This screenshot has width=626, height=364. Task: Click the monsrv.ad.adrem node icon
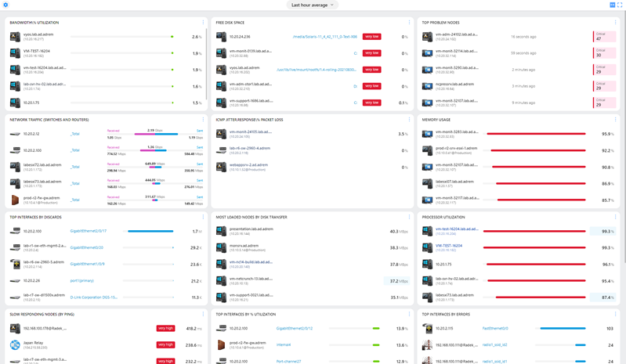click(x=221, y=247)
